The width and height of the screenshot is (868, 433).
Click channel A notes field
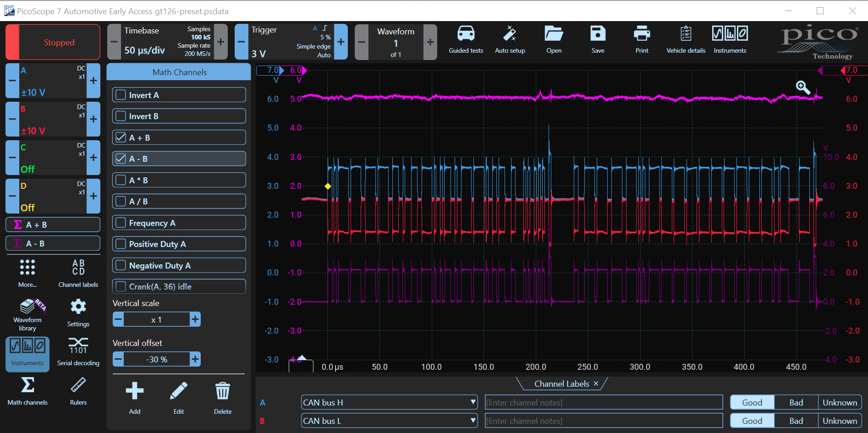coord(604,402)
